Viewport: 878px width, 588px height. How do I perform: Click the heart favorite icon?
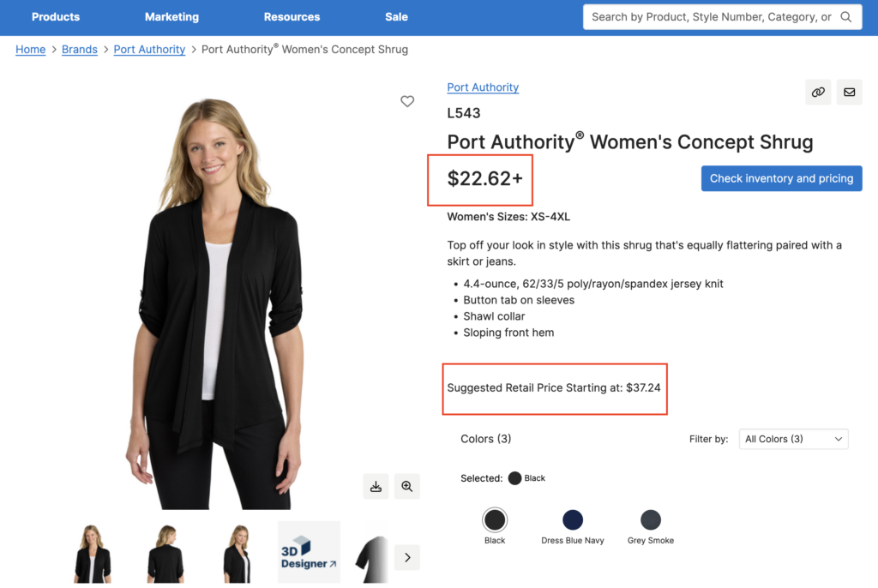coord(407,101)
